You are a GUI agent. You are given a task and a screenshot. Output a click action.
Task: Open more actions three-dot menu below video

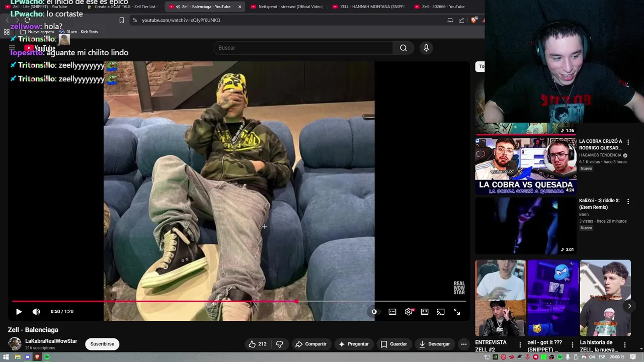[x=464, y=344]
